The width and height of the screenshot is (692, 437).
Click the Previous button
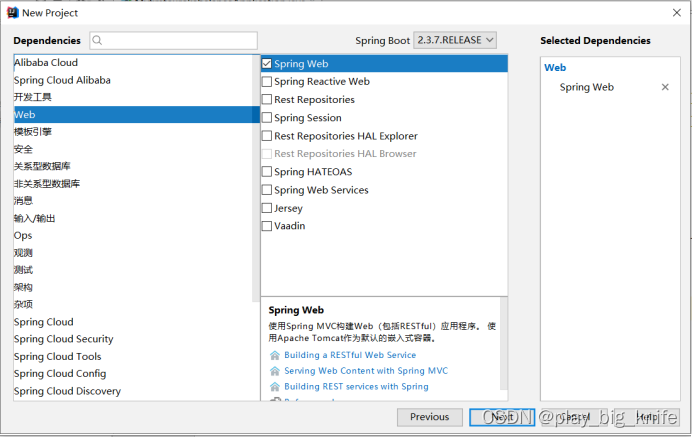tap(429, 417)
